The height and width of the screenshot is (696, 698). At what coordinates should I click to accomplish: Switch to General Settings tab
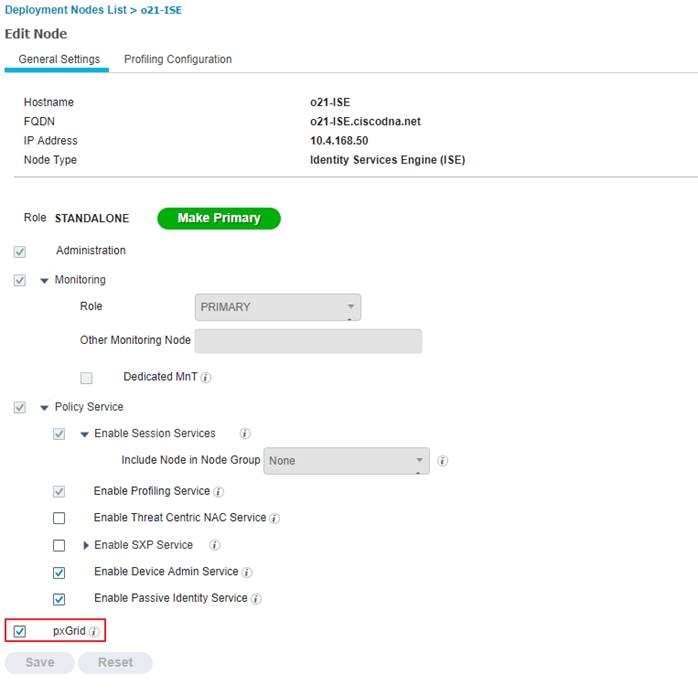tap(59, 59)
